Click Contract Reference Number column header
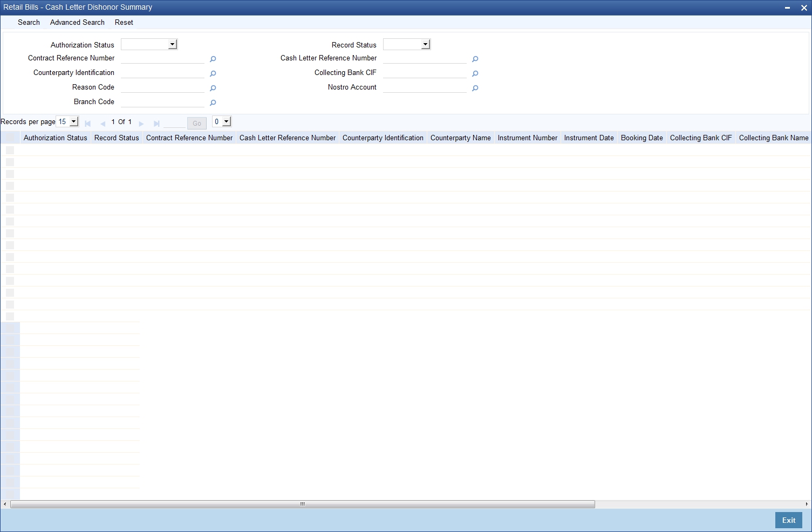812x532 pixels. pyautogui.click(x=189, y=138)
